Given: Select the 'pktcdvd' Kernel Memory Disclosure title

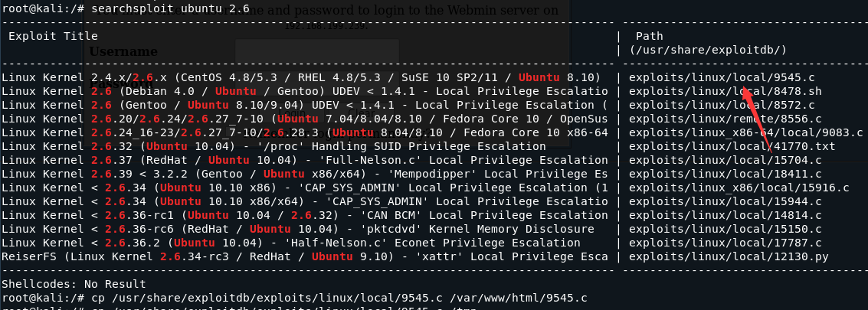Looking at the screenshot, I should (298, 230).
